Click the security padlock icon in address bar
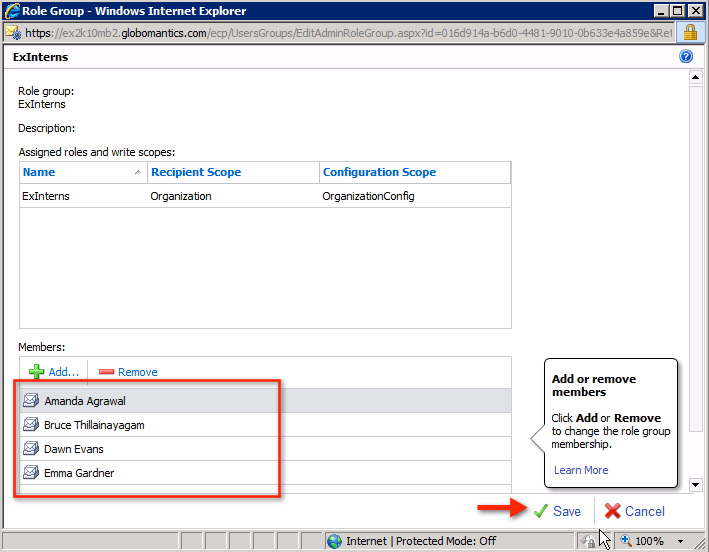Image resolution: width=709 pixels, height=552 pixels. (690, 33)
